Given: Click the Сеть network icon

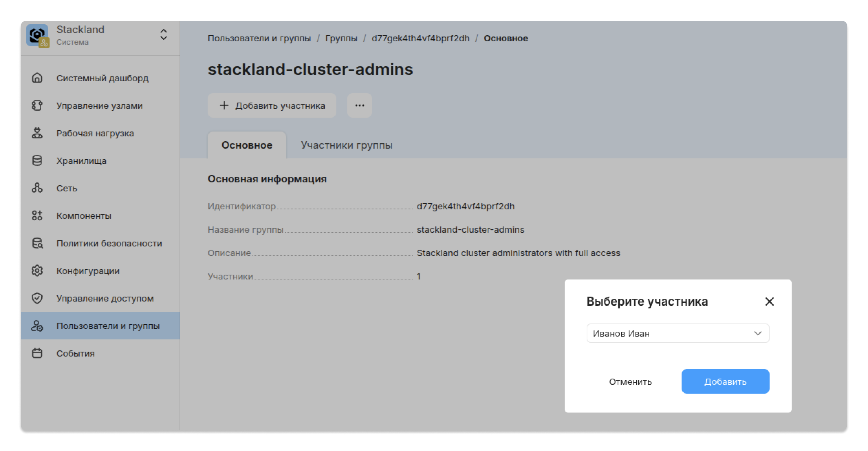Looking at the screenshot, I should 37,188.
